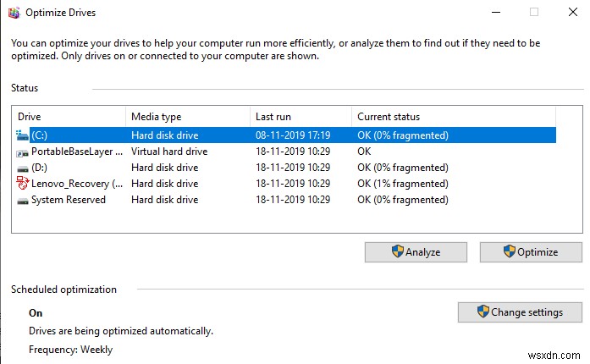Select the (D:) drive name
Viewport: 590px width, 364px height.
[39, 168]
